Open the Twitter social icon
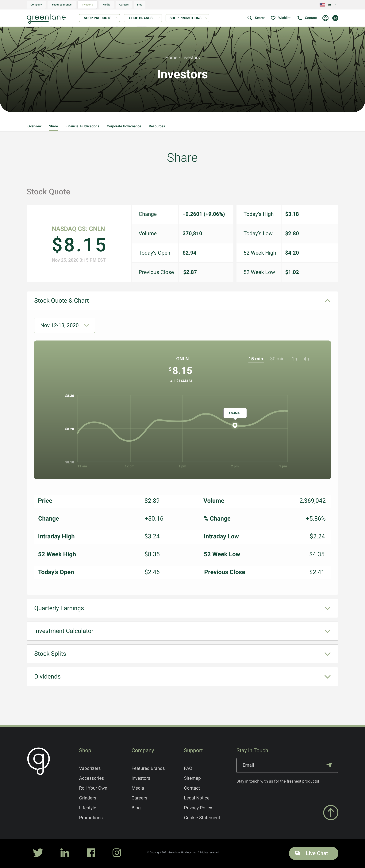This screenshot has height=868, width=365. tap(38, 853)
